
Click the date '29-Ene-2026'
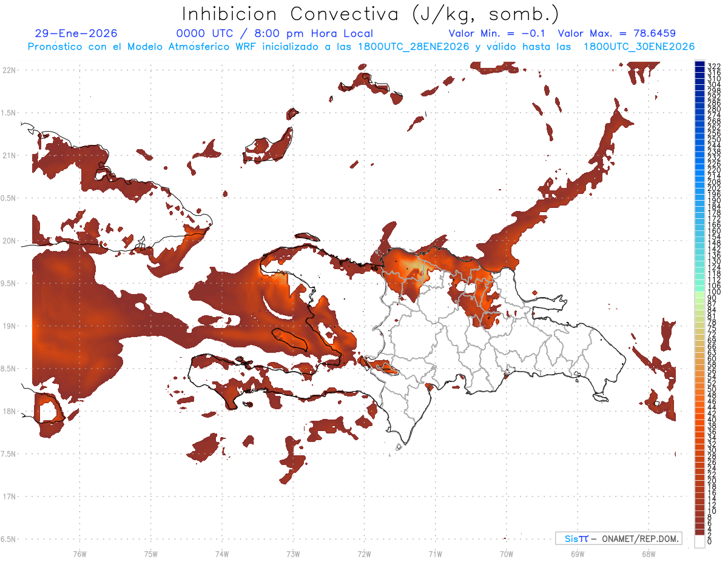point(76,34)
